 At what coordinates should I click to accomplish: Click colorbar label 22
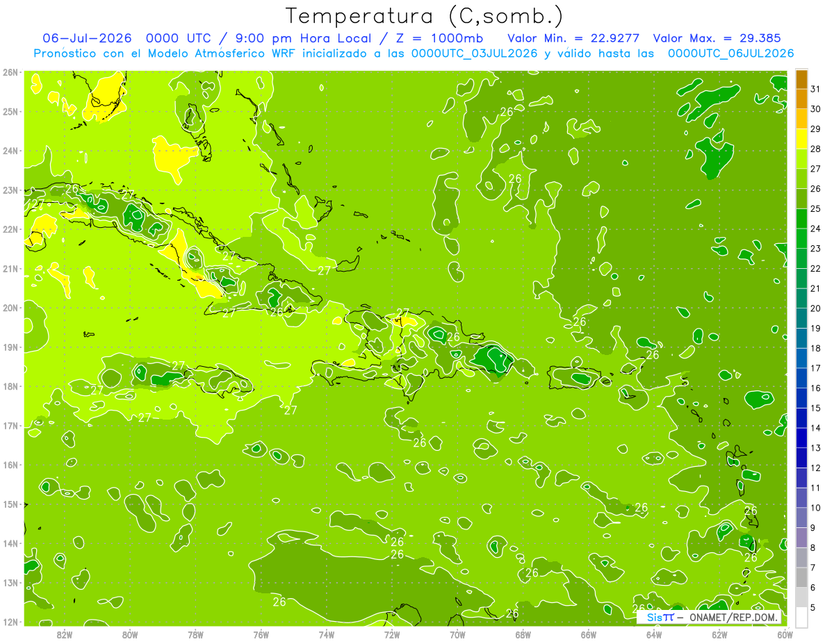point(816,268)
